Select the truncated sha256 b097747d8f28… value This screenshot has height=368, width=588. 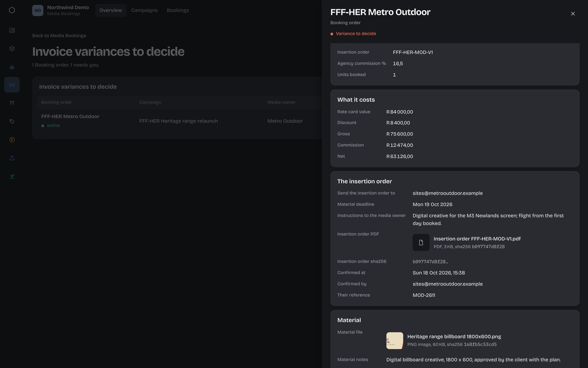pos(430,262)
